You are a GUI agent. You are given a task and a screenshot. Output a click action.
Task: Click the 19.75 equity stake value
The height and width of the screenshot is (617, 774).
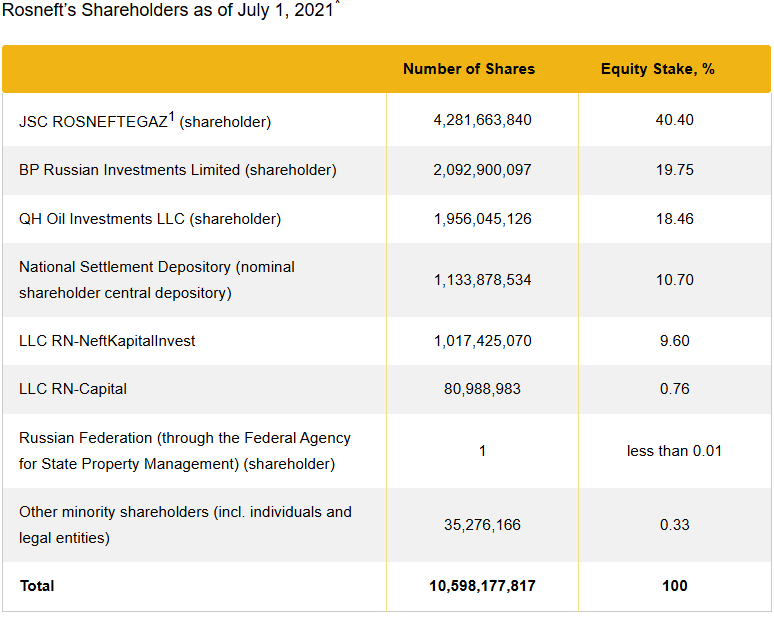click(x=674, y=170)
